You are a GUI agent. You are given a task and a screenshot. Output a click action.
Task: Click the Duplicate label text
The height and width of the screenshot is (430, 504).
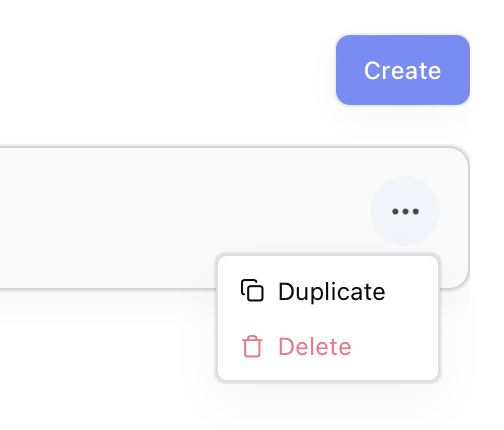(x=332, y=292)
